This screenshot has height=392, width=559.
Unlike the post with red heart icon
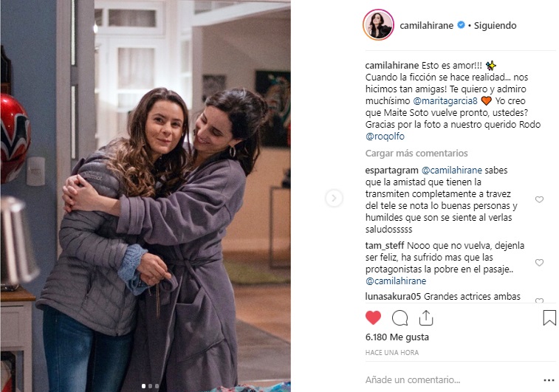coord(373,317)
